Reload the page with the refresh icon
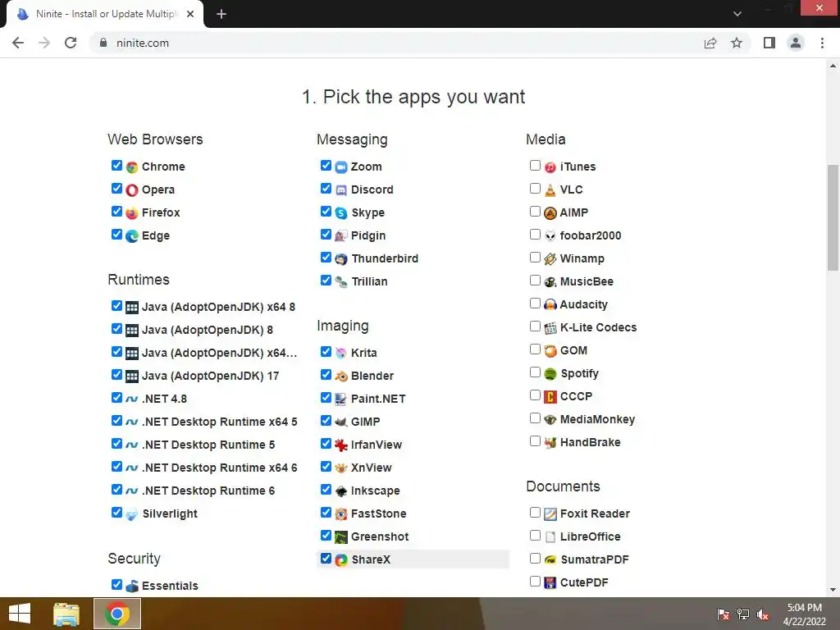 pos(71,43)
